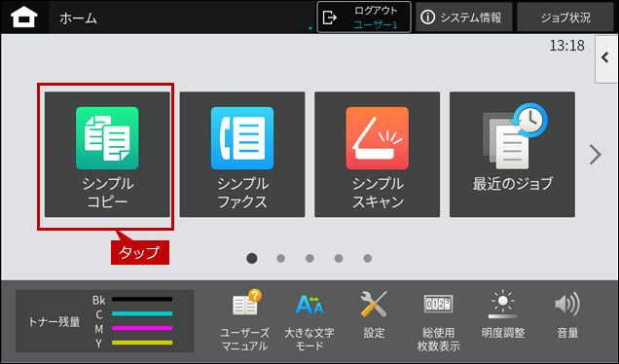
Task: Expand the side panel with left arrow tab
Action: [x=606, y=58]
